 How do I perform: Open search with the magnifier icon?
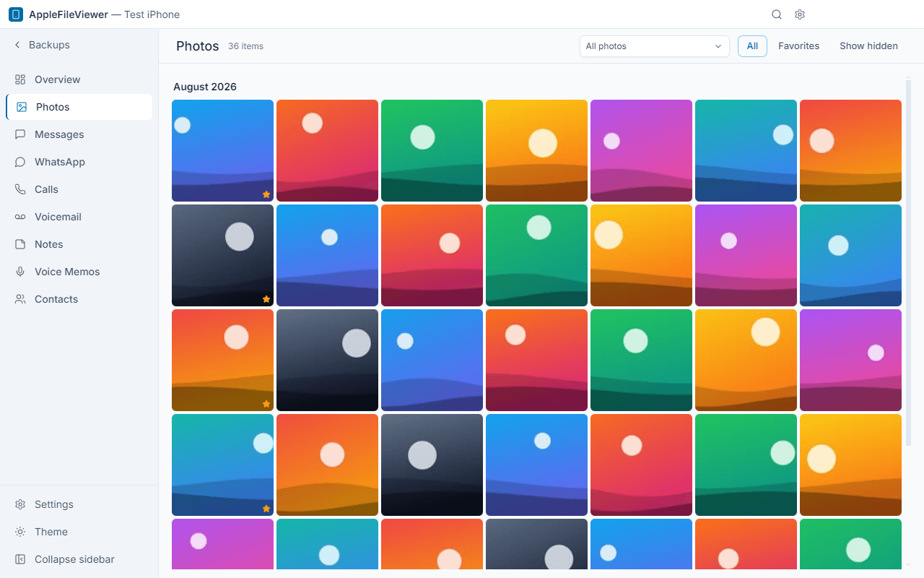pyautogui.click(x=777, y=14)
